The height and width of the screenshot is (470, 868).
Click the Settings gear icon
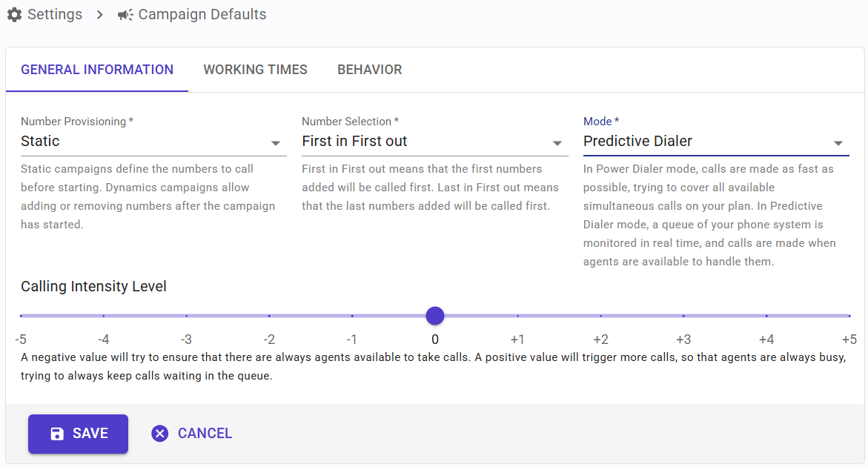(14, 15)
